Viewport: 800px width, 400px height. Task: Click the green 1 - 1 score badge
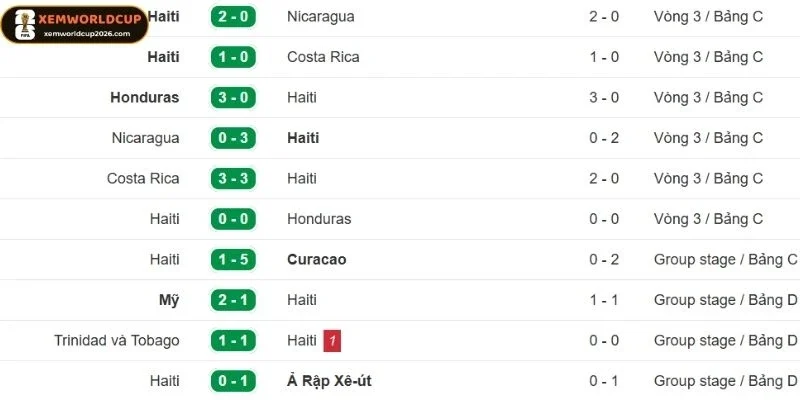click(232, 340)
